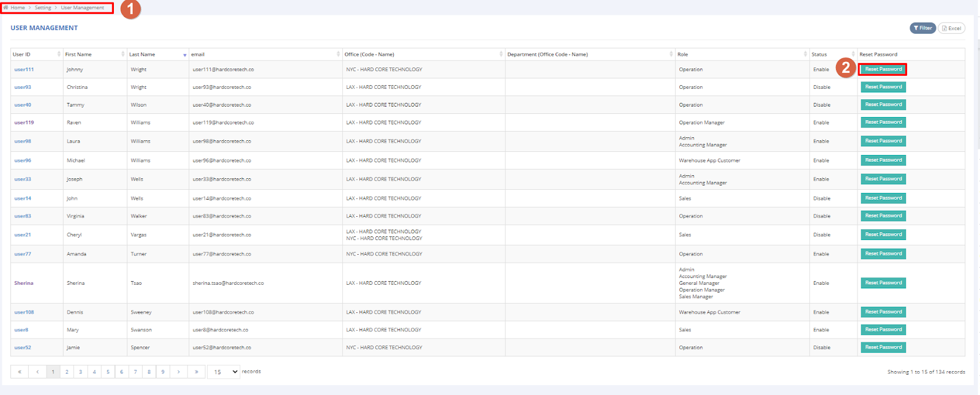Sort by User ID column arrows
Viewport: 980px width, 395px height.
click(59, 55)
